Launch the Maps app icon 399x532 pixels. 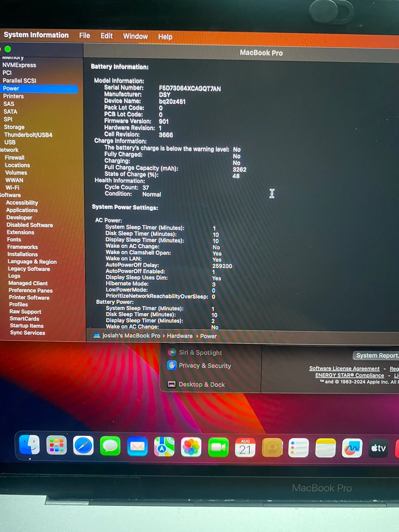click(x=164, y=447)
